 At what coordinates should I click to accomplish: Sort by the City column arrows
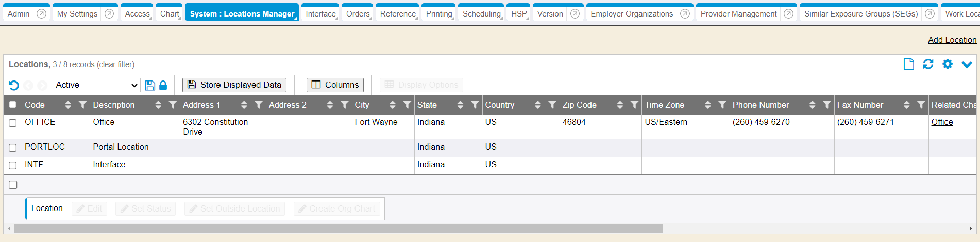(392, 105)
